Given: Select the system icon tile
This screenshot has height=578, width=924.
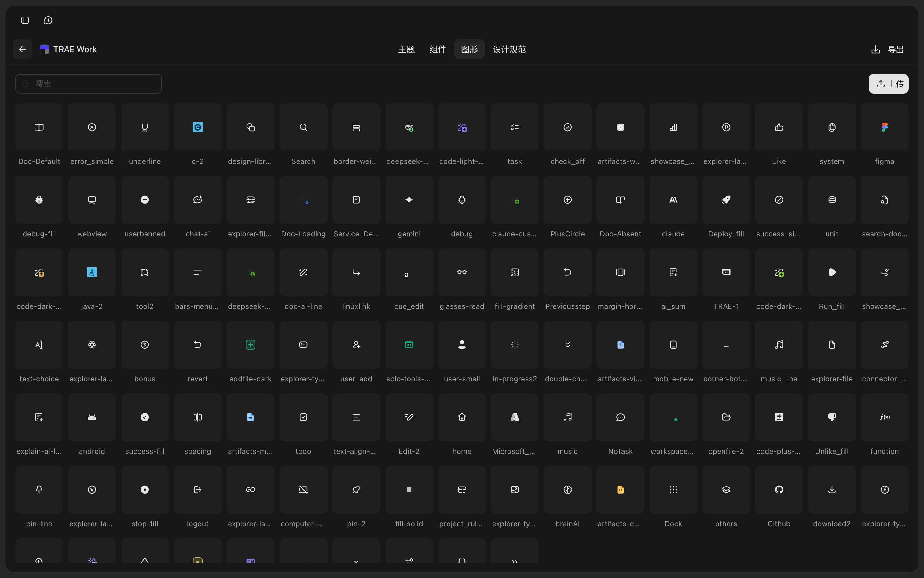Looking at the screenshot, I should pos(832,127).
